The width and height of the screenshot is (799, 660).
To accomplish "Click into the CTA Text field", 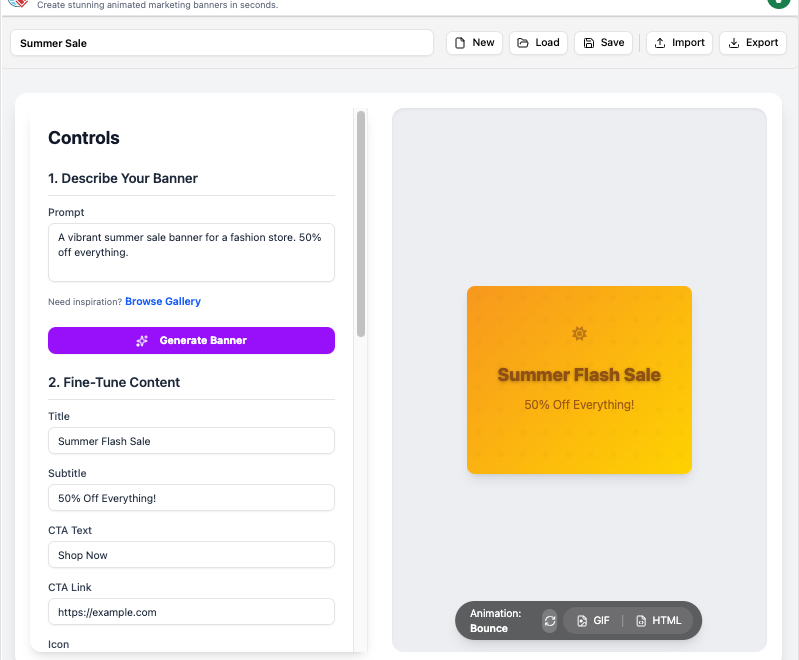I will coord(191,555).
